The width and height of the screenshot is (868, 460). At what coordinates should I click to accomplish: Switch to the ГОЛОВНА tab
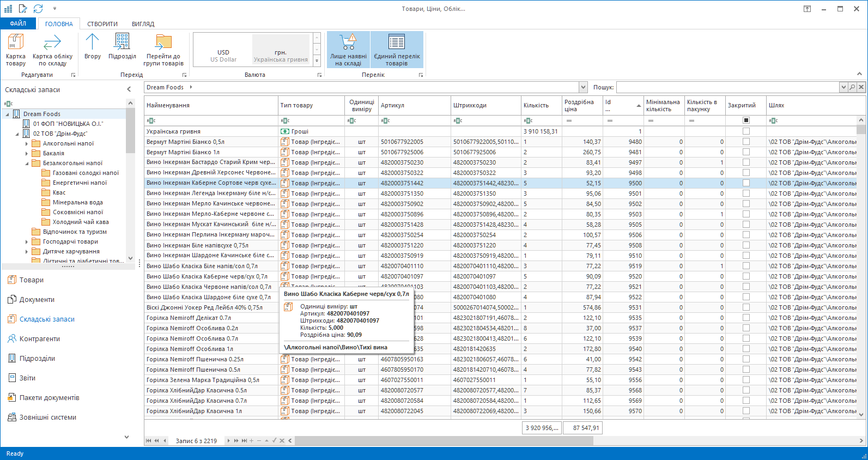tap(59, 24)
